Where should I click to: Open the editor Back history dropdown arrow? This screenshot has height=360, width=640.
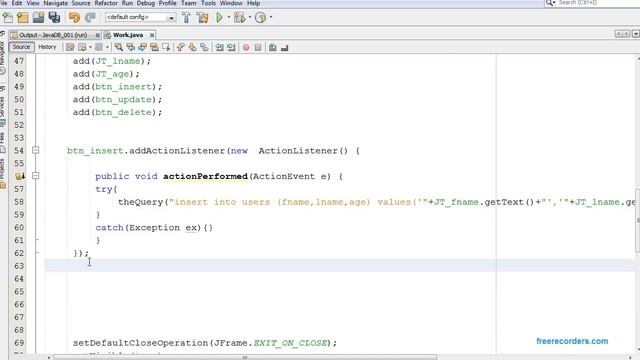[x=90, y=47]
